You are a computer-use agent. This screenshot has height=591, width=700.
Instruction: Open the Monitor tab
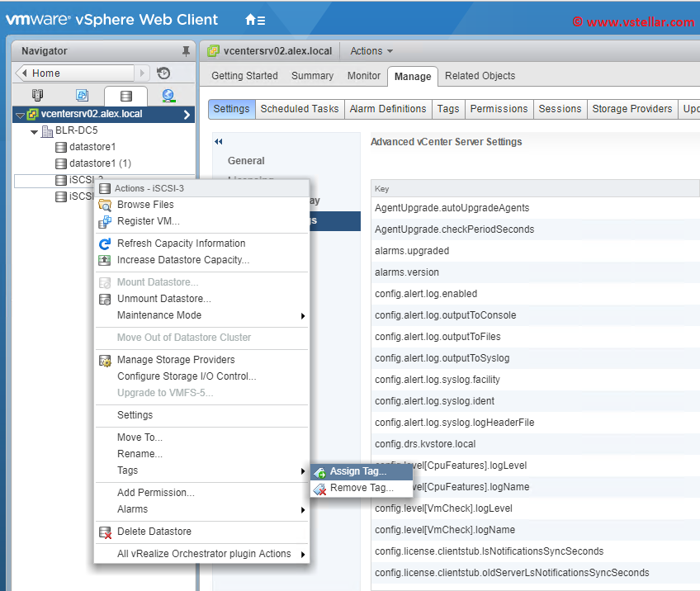[x=363, y=76]
